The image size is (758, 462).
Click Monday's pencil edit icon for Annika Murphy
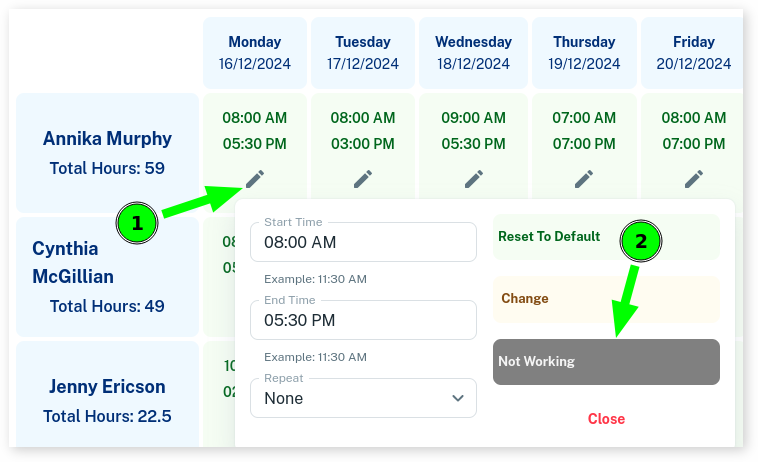pos(255,178)
